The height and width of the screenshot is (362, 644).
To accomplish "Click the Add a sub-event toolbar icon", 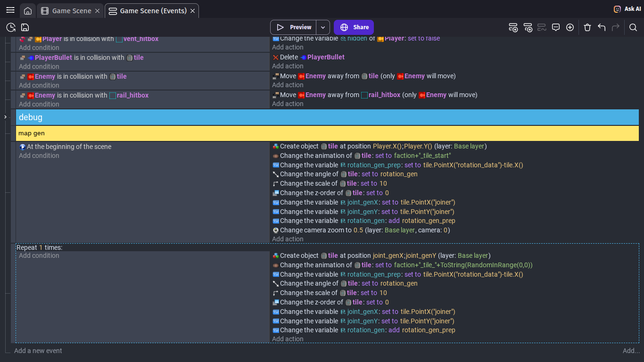I will [x=528, y=27].
